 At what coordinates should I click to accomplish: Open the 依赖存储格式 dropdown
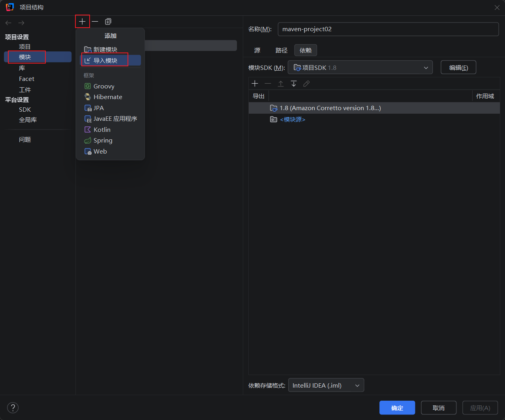pyautogui.click(x=326, y=385)
